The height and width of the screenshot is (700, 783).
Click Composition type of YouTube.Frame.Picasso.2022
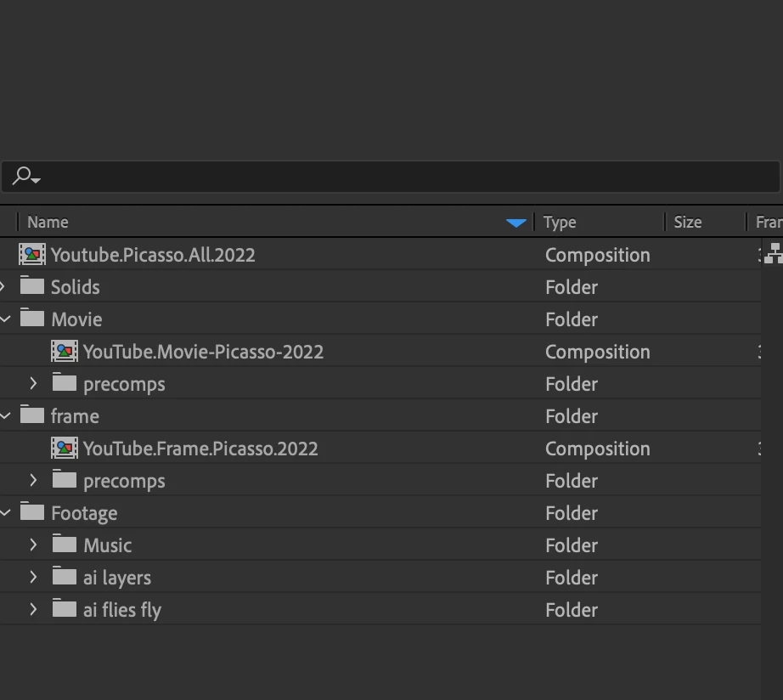tap(597, 449)
